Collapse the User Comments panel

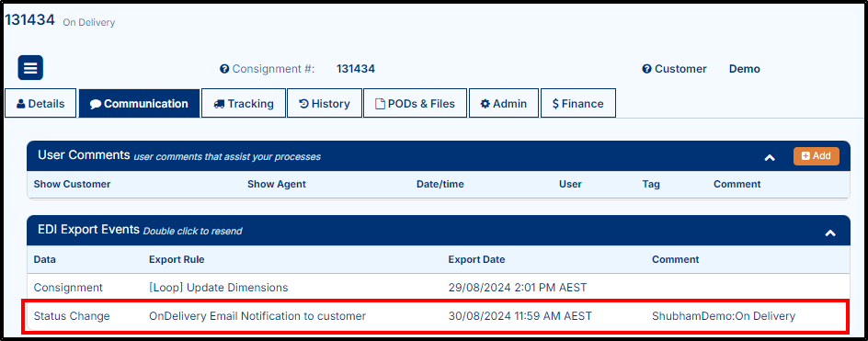[770, 157]
